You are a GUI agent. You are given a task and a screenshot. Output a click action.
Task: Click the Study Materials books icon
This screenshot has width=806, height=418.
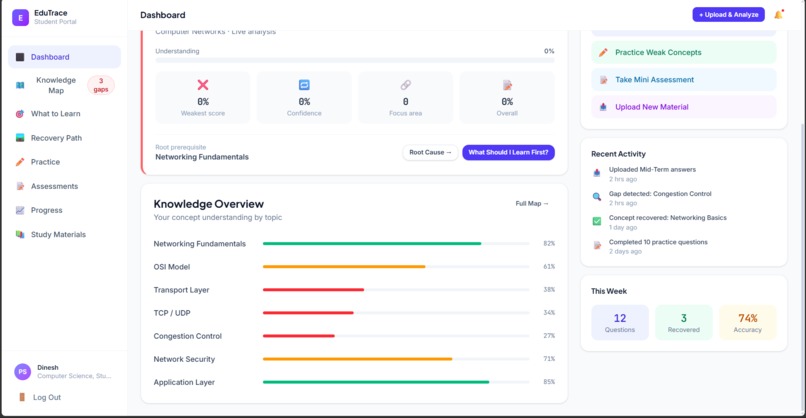(20, 234)
